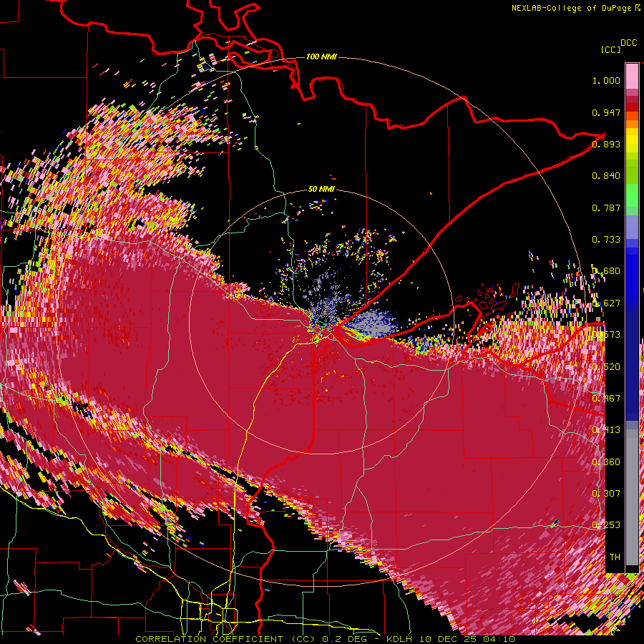This screenshot has height=644, width=644.
Task: Click the 0.947 legend value
Action: tap(606, 112)
